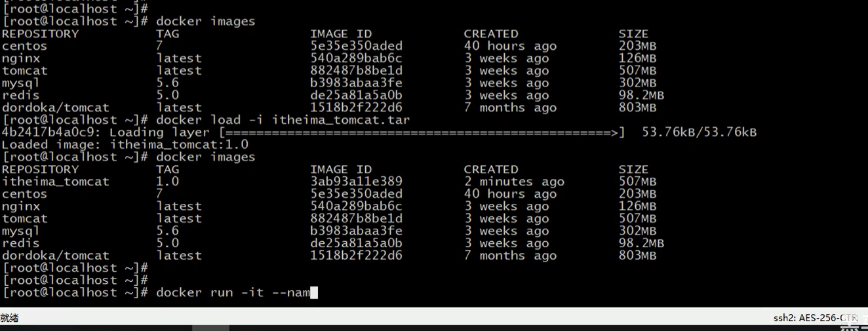This screenshot has width=868, height=331.
Task: Select image ID '540a289bab6c' in the second listing
Action: coord(357,206)
